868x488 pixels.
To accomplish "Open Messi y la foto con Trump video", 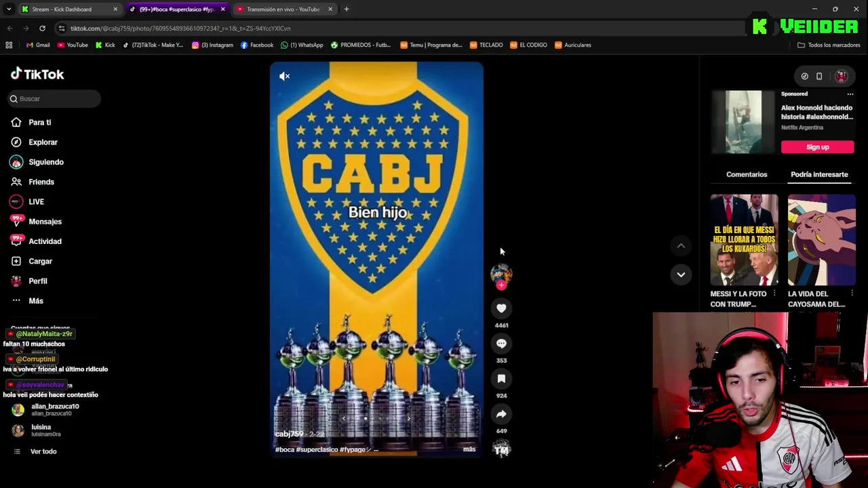I will pyautogui.click(x=744, y=240).
